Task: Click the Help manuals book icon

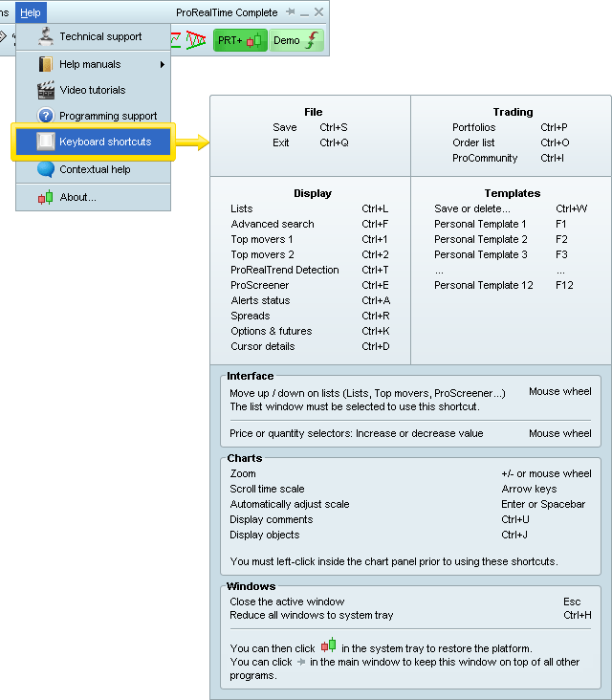Action: coord(45,64)
